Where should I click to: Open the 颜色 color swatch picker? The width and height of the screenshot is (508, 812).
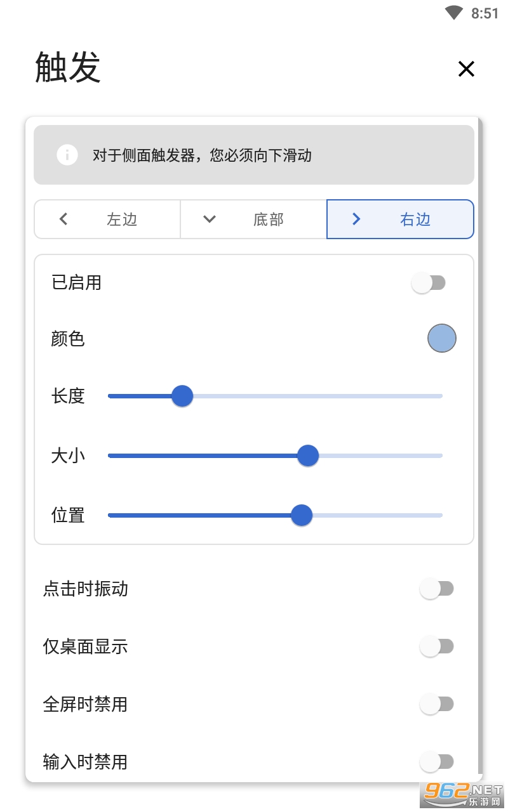[442, 338]
